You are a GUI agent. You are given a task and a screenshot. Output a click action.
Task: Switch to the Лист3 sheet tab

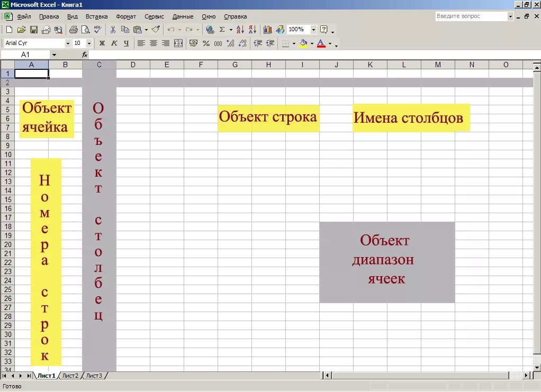coord(94,376)
